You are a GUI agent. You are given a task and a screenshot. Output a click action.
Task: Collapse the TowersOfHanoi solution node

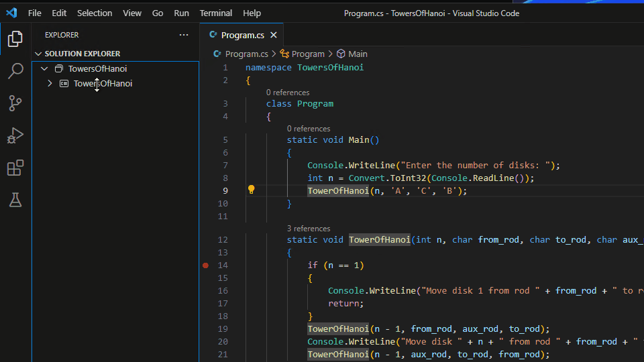tap(44, 68)
